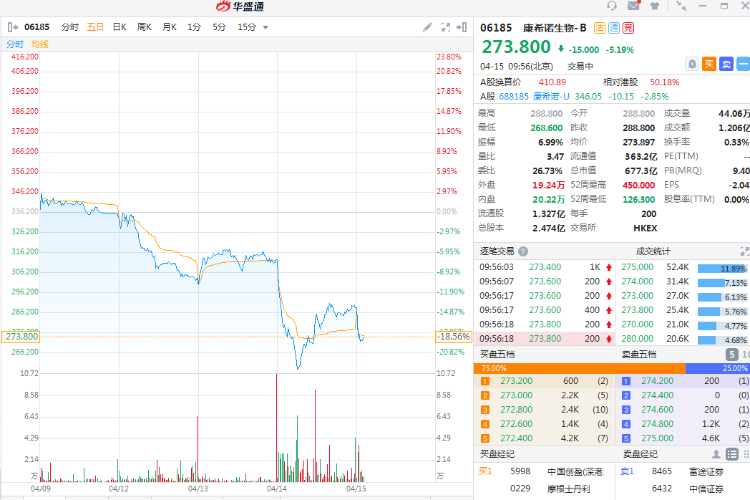Collapse the right quote panel icon

tap(462, 27)
